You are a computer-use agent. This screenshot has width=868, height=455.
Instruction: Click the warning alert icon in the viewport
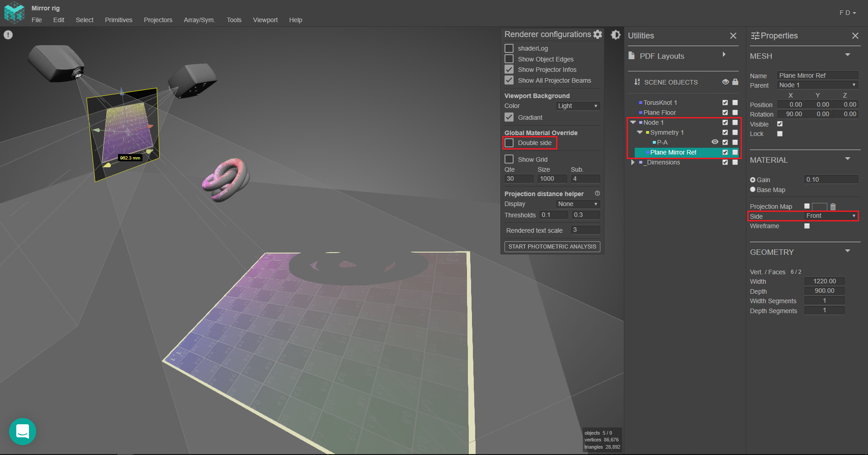[x=8, y=35]
